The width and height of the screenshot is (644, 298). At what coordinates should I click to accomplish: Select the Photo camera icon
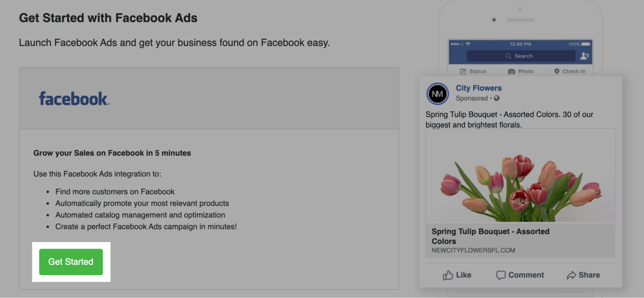pos(512,71)
